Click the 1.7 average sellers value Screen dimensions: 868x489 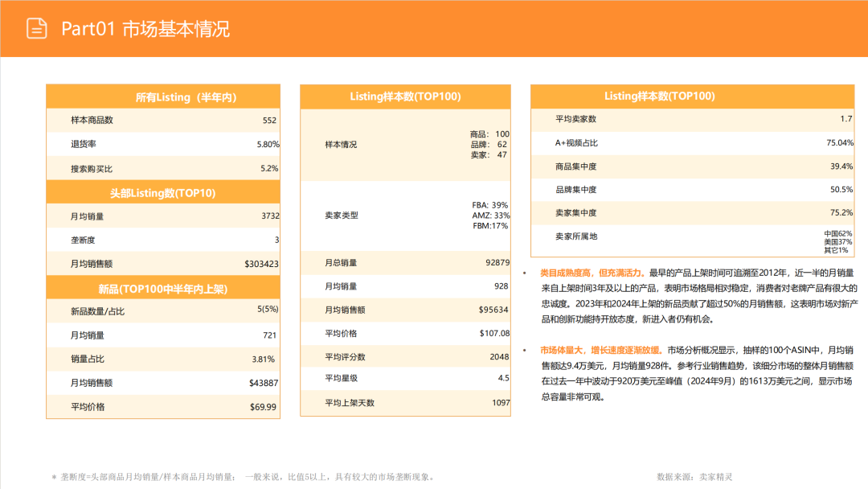tap(845, 119)
